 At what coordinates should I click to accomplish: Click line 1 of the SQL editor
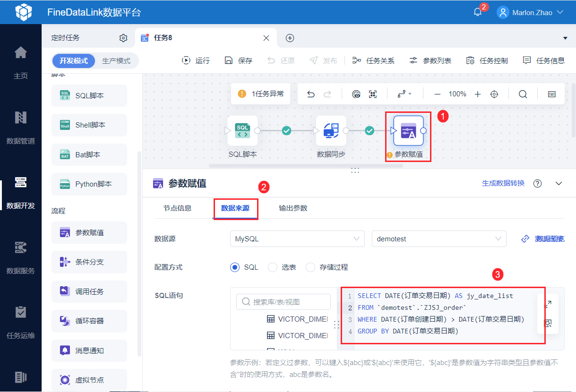(x=435, y=296)
